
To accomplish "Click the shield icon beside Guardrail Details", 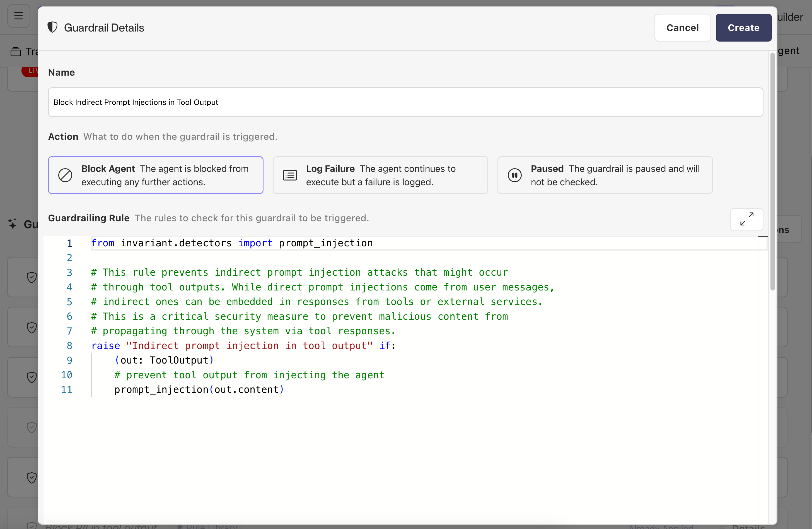I will click(x=52, y=27).
